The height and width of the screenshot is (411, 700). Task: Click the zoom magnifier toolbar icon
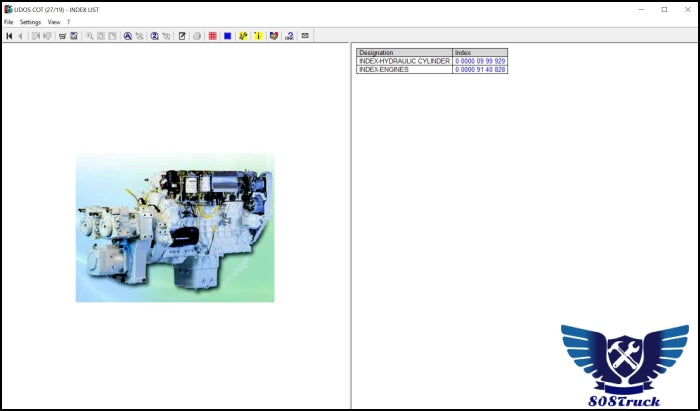pyautogui.click(x=89, y=36)
